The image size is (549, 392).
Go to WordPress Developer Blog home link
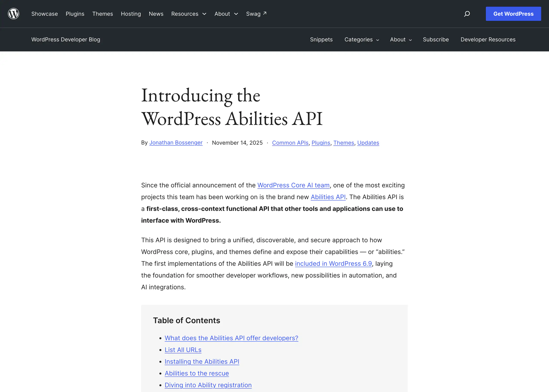[66, 40]
